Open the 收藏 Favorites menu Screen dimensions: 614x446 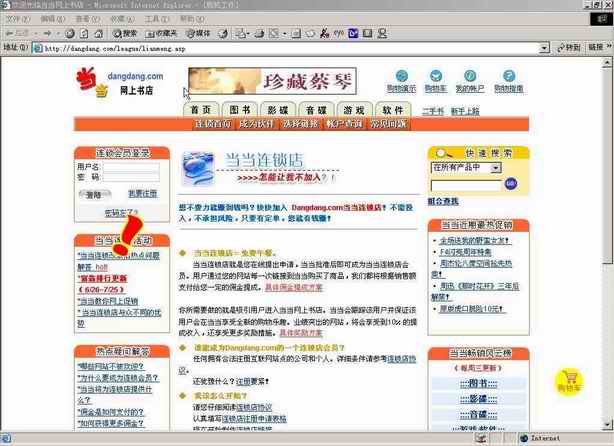tap(122, 19)
